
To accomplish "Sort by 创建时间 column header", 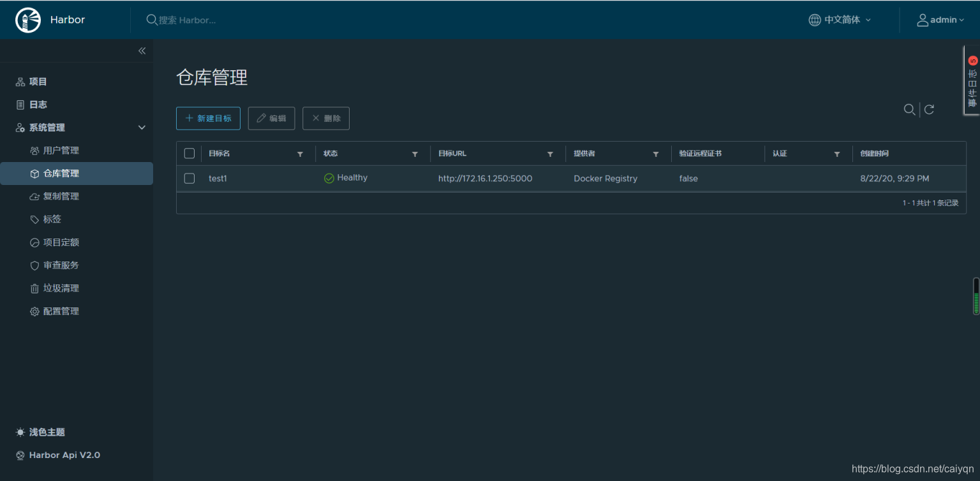I will [x=874, y=154].
